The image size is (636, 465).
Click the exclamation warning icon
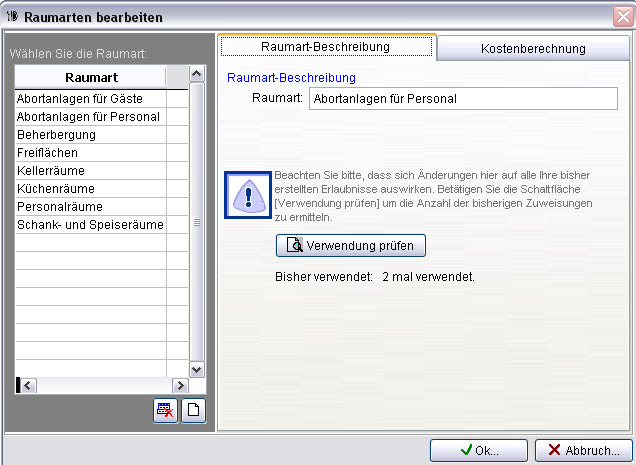247,193
